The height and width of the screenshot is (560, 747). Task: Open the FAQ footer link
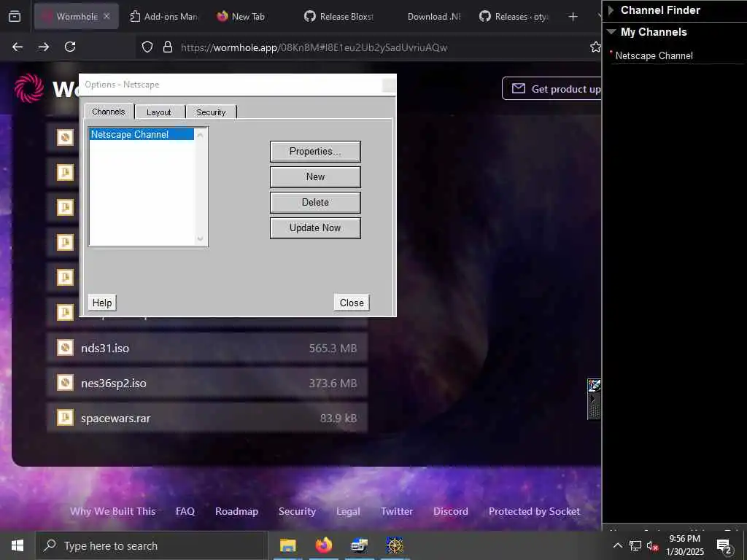(x=185, y=511)
